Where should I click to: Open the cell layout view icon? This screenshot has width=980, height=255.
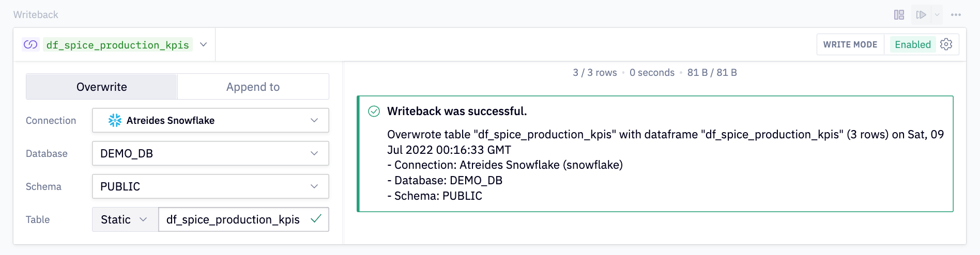899,15
